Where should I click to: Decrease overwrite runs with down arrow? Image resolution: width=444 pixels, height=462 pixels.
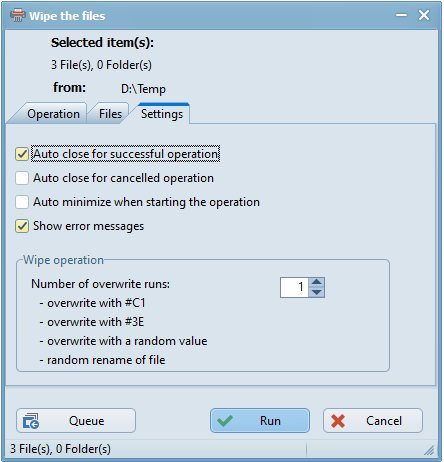point(316,292)
